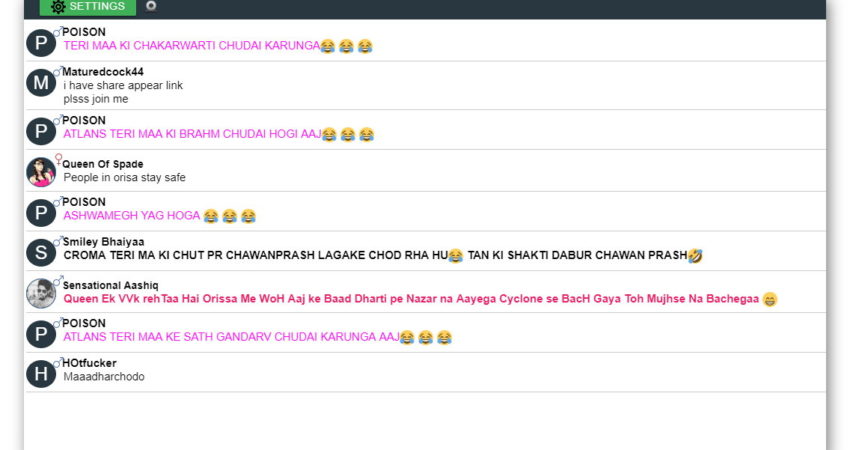Click HOtfucker's H avatar
Screen dimensions: 850x450
41,374
